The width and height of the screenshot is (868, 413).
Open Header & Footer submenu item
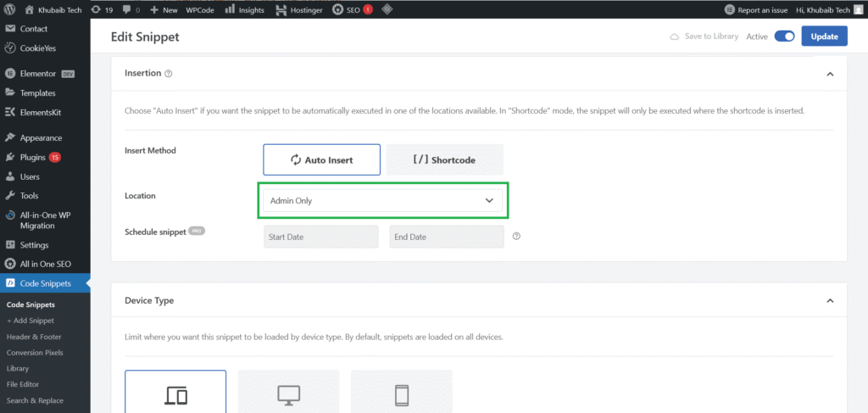(x=34, y=337)
